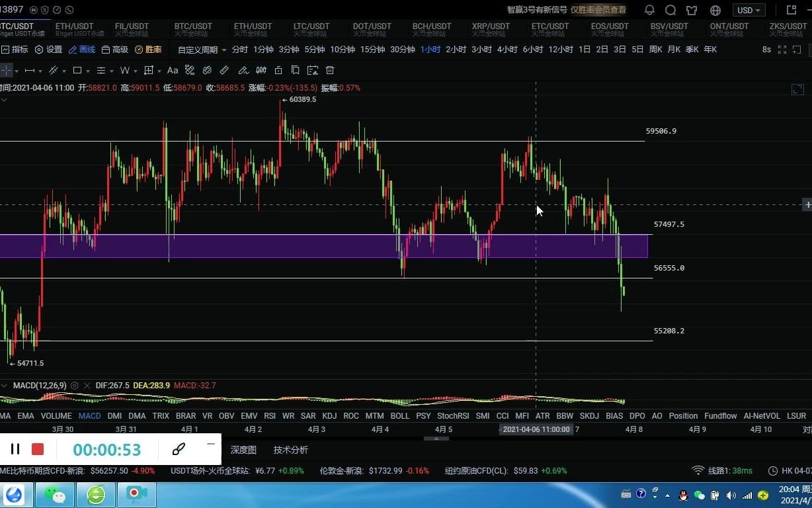
Task: Open 高级 advanced options
Action: point(115,50)
